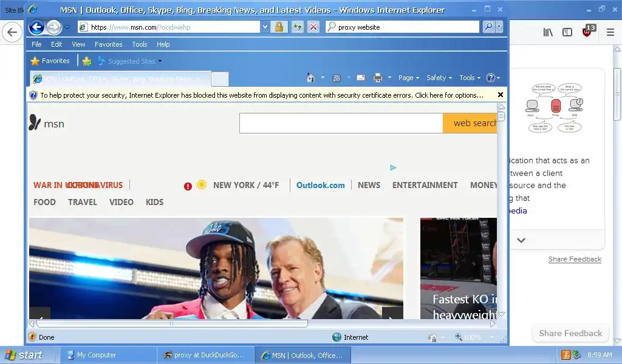Open the NEWS navigation link
This screenshot has width=622, height=364.
369,186
